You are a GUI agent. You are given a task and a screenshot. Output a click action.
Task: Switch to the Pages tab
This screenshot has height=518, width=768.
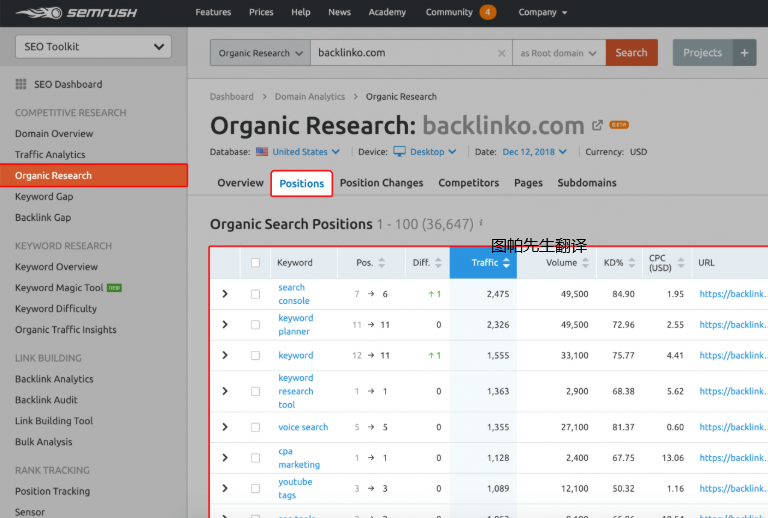(528, 183)
